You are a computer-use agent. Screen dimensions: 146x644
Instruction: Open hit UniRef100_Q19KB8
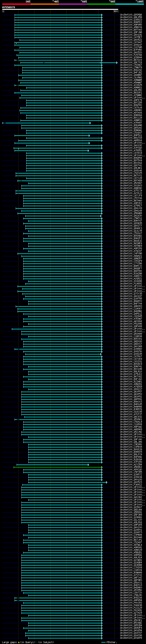coord(131,565)
